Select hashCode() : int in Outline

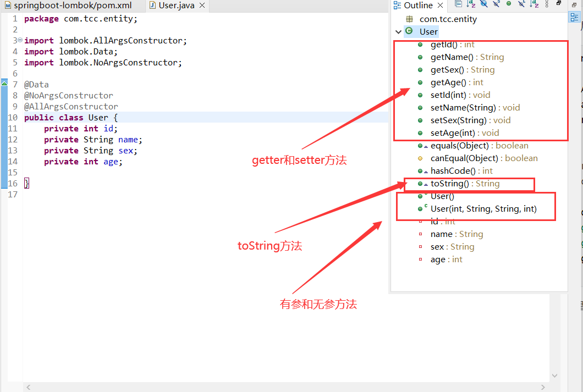click(x=461, y=171)
